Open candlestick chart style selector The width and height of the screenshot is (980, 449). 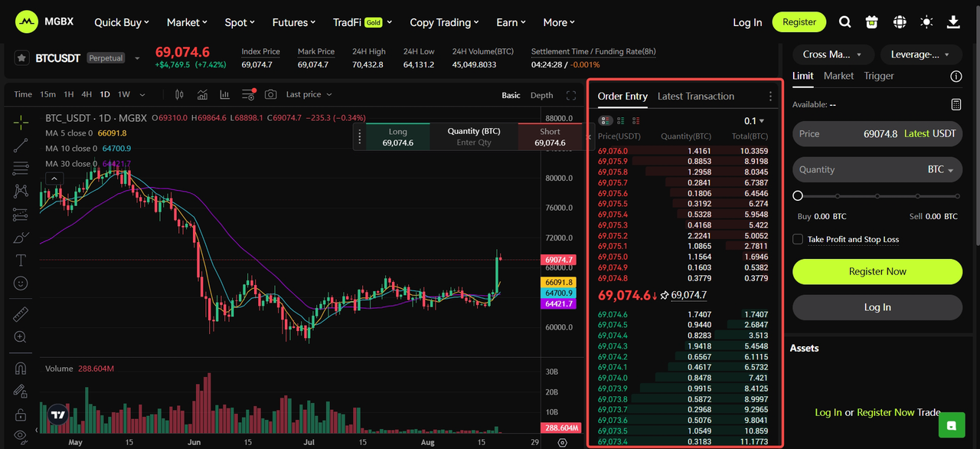click(179, 94)
